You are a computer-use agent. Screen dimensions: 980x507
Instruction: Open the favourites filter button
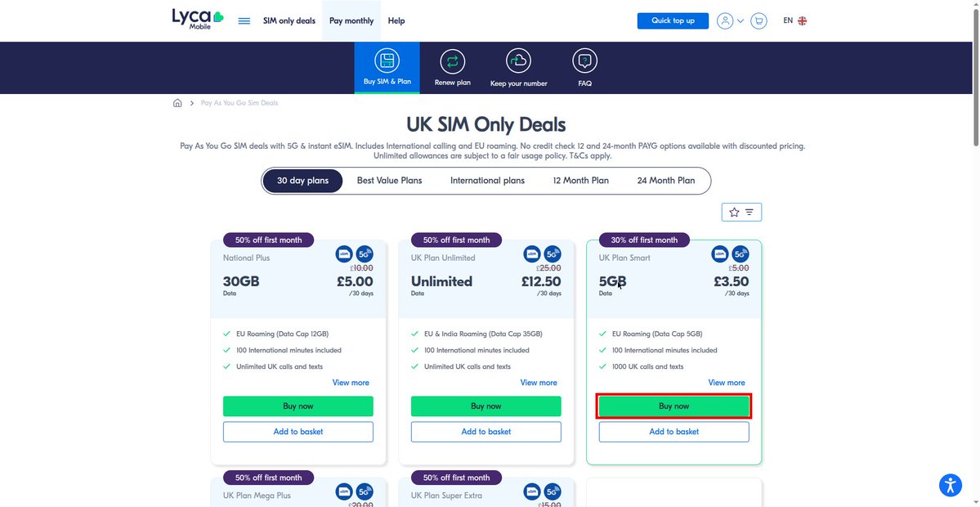tap(742, 213)
